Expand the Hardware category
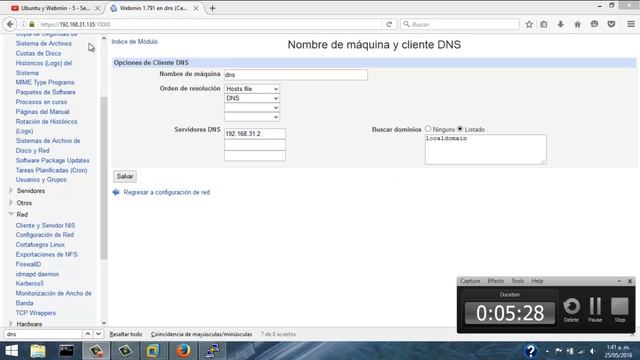 point(29,324)
